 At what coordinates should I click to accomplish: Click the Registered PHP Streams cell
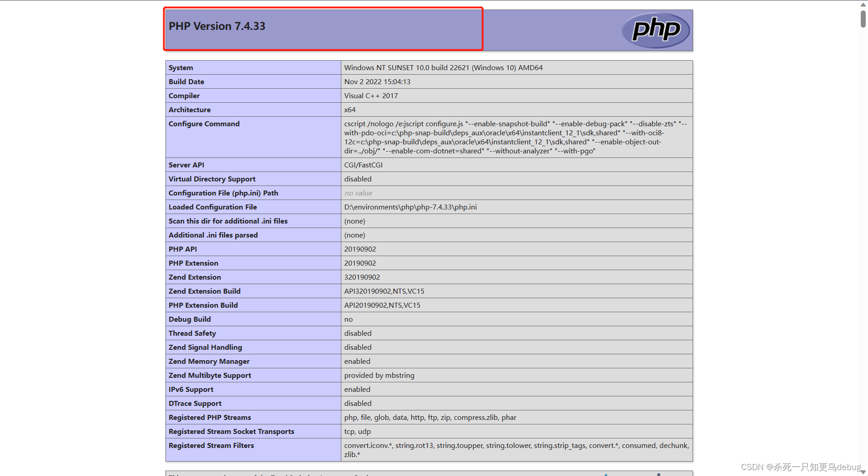coord(209,417)
